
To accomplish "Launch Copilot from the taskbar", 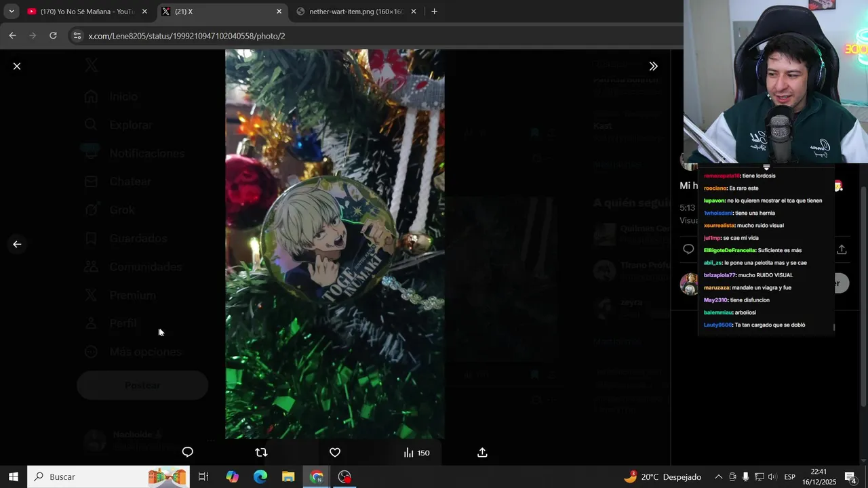I will [233, 476].
